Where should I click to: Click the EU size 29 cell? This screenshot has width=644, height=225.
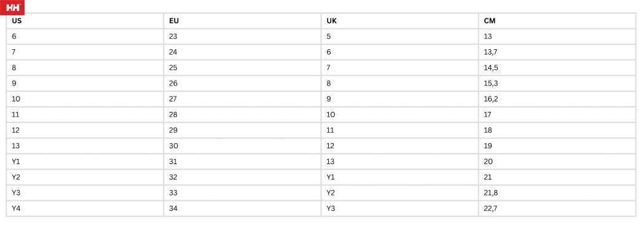coord(242,130)
